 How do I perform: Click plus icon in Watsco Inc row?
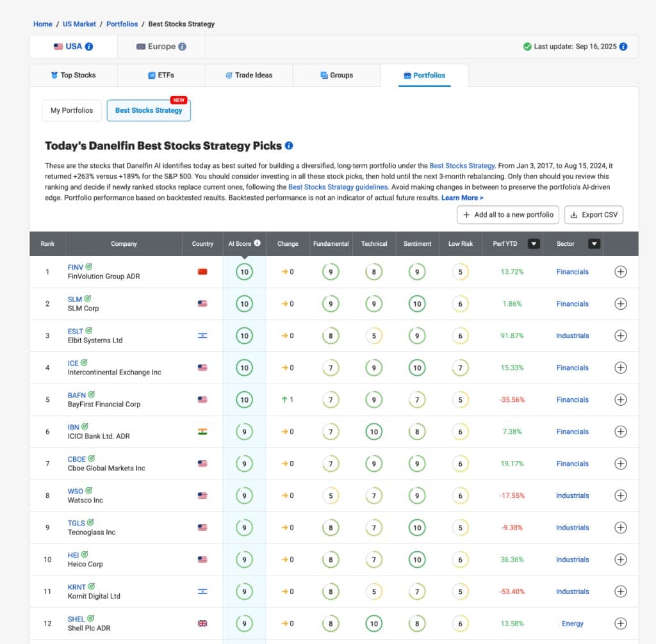click(x=620, y=495)
